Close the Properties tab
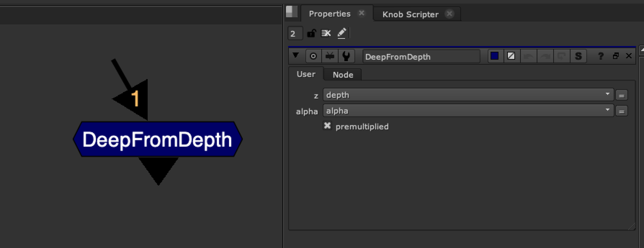644x248 pixels. (361, 13)
